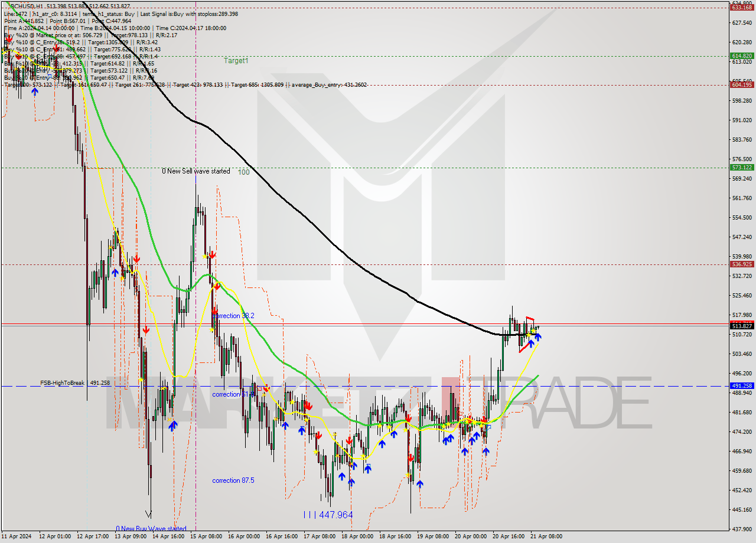Select the 452.420 price axis value
This screenshot has width=756, height=543.
point(741,490)
